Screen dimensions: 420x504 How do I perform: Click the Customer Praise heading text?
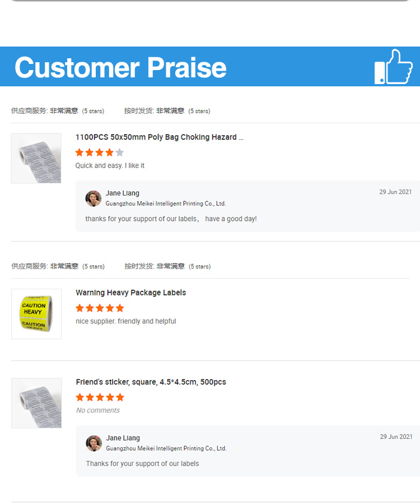[x=120, y=67]
